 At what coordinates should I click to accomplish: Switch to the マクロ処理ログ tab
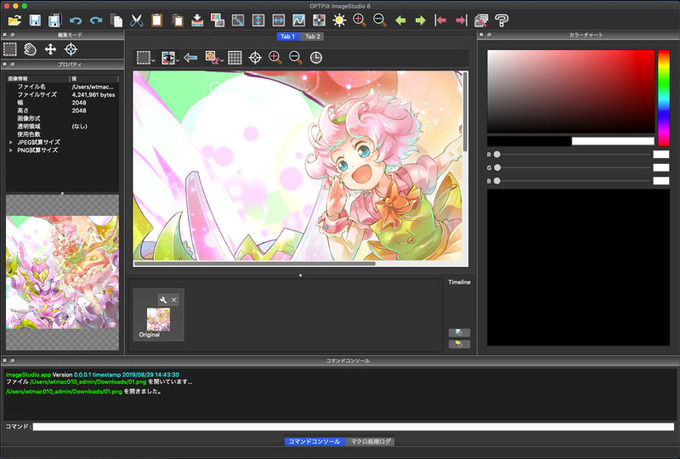click(372, 441)
